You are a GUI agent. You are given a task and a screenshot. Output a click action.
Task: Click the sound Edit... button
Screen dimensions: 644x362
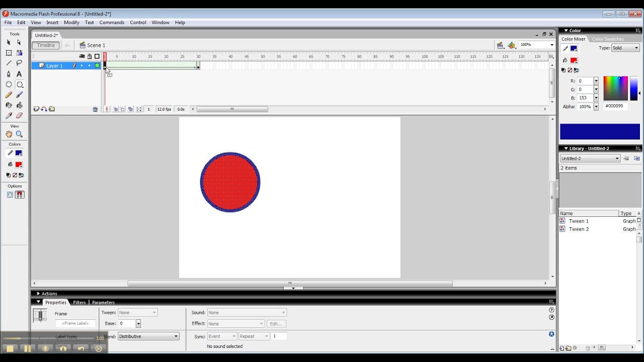[276, 324]
